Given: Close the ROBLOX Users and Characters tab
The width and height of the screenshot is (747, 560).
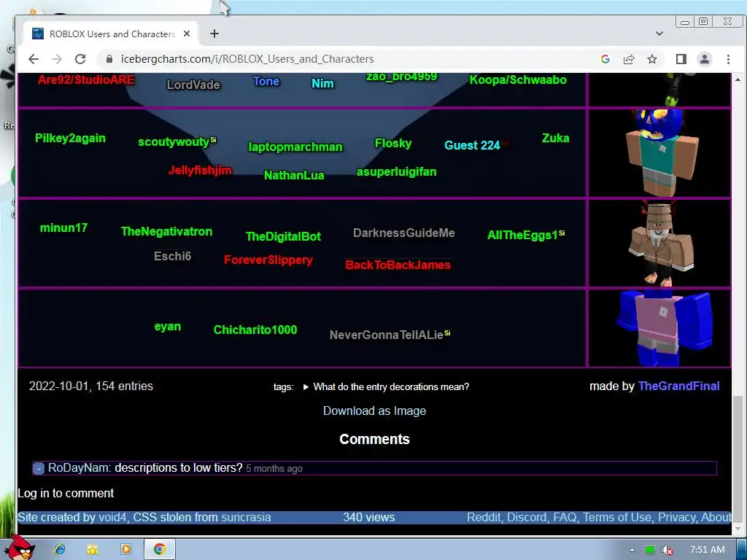Looking at the screenshot, I should pyautogui.click(x=187, y=34).
